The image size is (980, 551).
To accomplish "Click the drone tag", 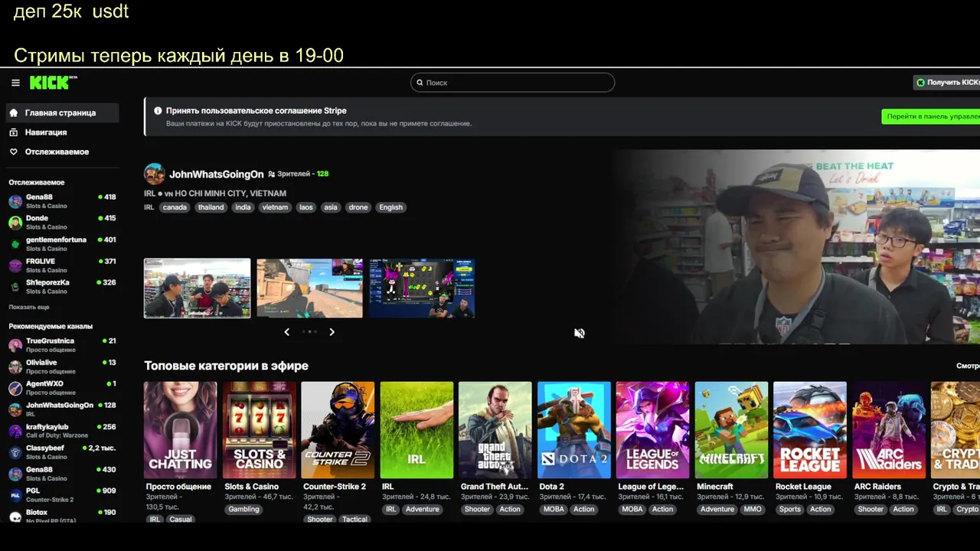I will click(x=358, y=207).
